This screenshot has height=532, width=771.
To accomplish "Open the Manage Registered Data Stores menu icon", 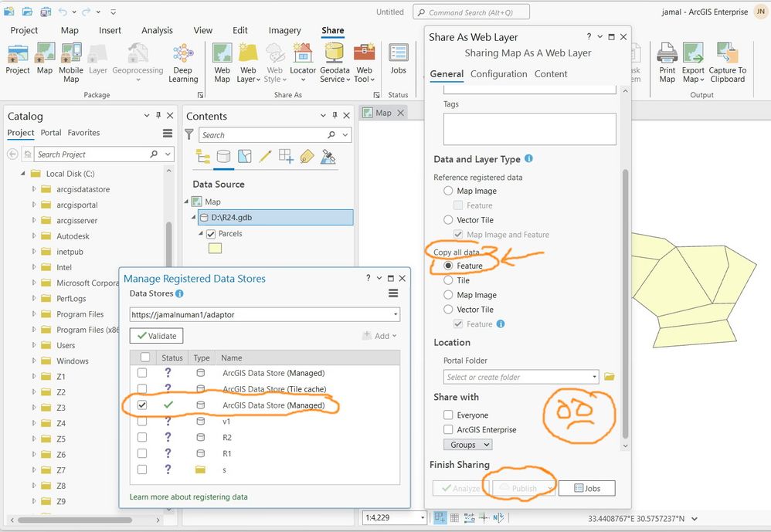I will click(393, 293).
